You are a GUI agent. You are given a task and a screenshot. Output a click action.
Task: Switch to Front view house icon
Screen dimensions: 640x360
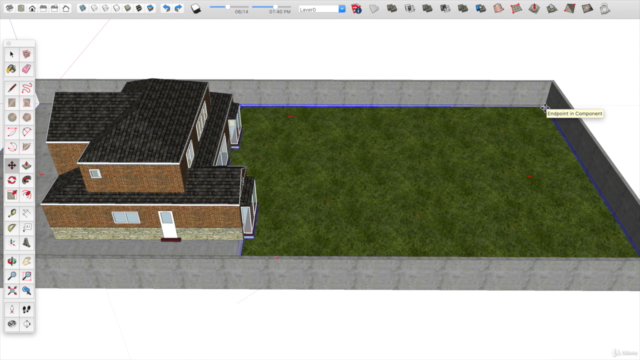pyautogui.click(x=32, y=8)
